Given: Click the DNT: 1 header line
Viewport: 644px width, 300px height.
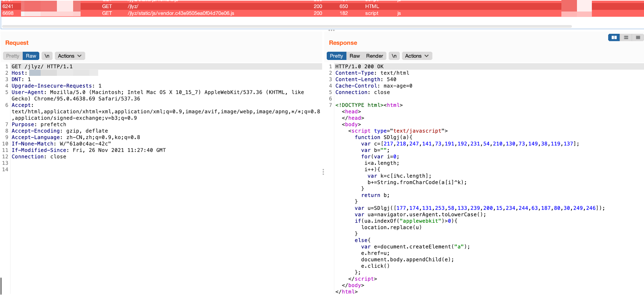Looking at the screenshot, I should pyautogui.click(x=21, y=79).
